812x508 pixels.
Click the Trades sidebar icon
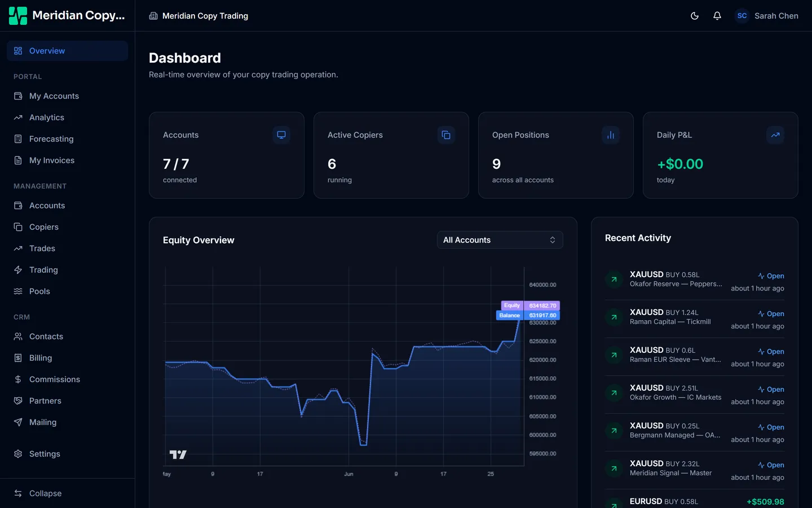18,248
